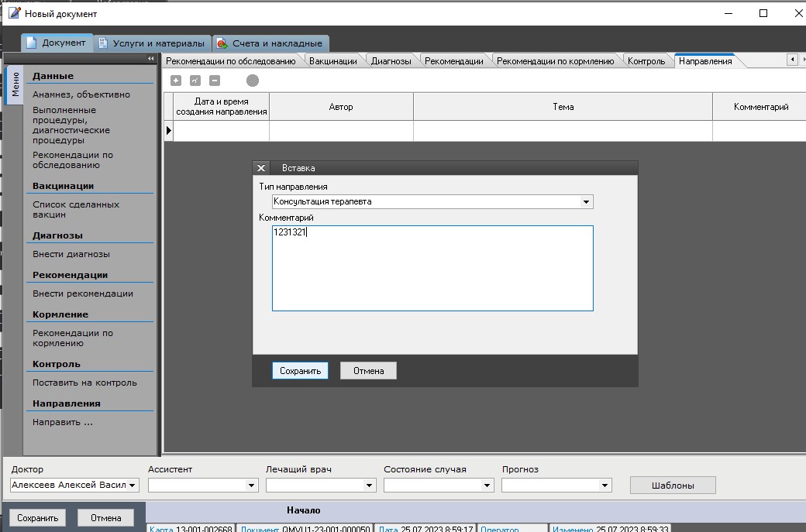Click the delete record minus icon
This screenshot has height=532, width=806.
click(x=215, y=81)
